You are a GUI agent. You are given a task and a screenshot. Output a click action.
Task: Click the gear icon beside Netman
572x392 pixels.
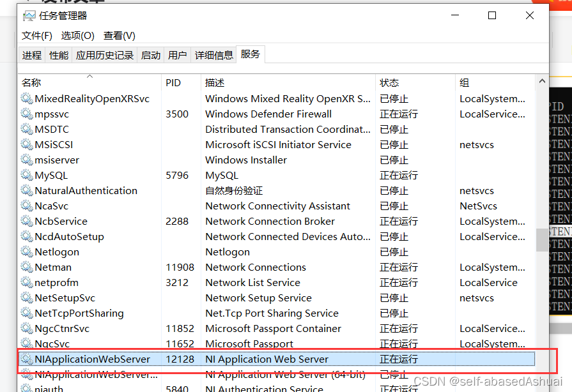coord(27,267)
